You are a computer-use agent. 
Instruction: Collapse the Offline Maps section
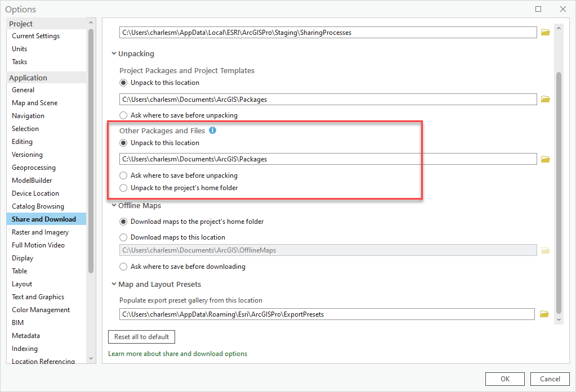tap(114, 206)
